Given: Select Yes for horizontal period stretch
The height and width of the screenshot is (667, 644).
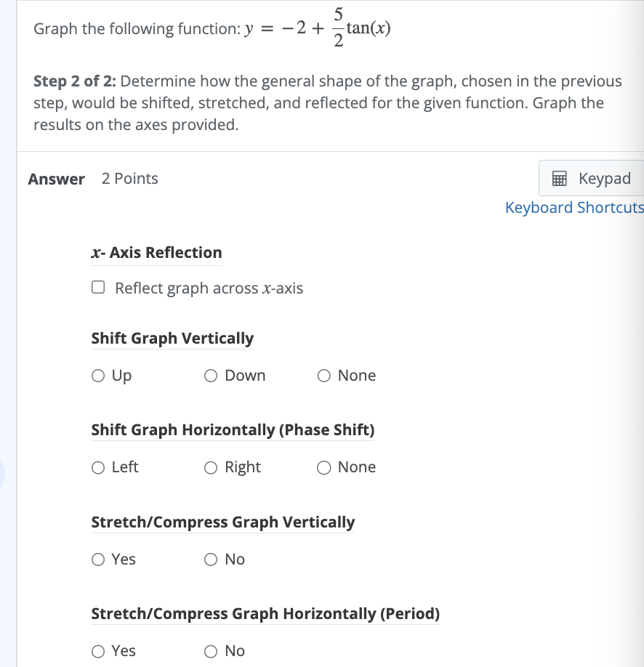Looking at the screenshot, I should pyautogui.click(x=98, y=651).
